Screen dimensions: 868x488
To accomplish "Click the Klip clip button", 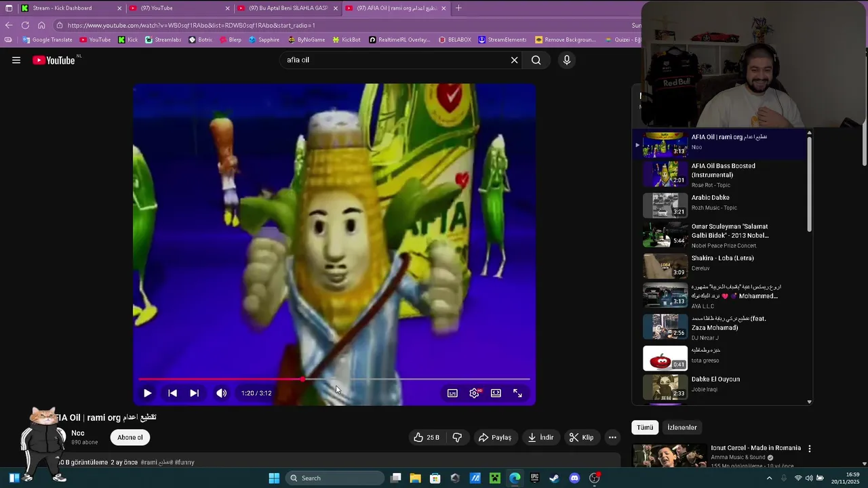I will (581, 438).
